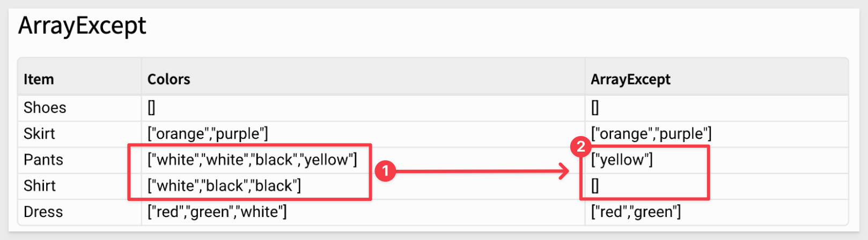Click the ["yellow"] ArrayExcept result cell
Viewport: 868px width, 240px height.
coord(622,160)
